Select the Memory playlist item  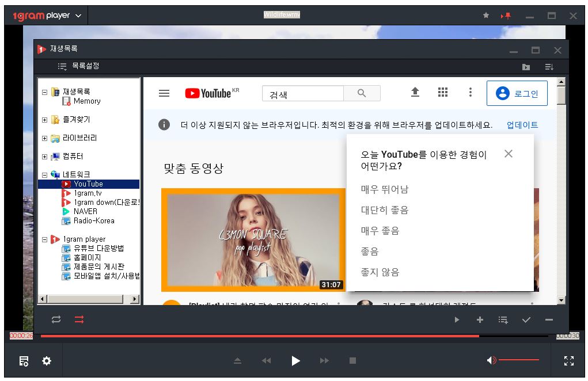pyautogui.click(x=87, y=101)
